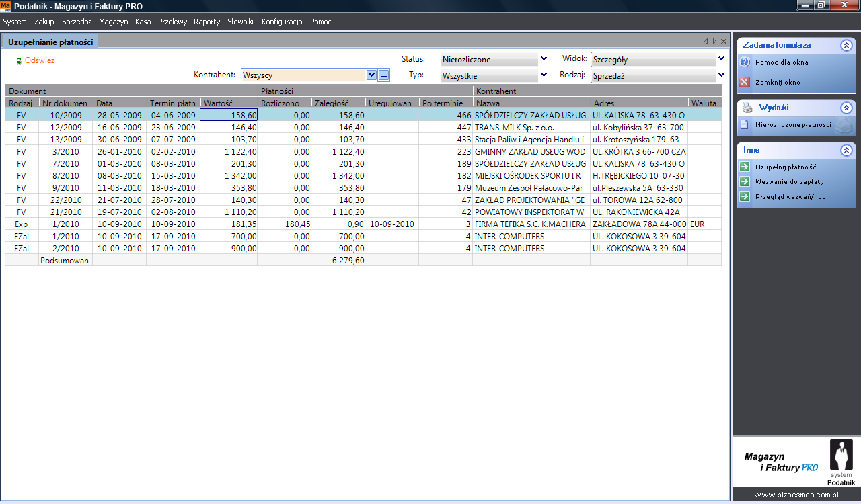Sort by the Nazwa column header
Screen dimensions: 861x504
531,103
